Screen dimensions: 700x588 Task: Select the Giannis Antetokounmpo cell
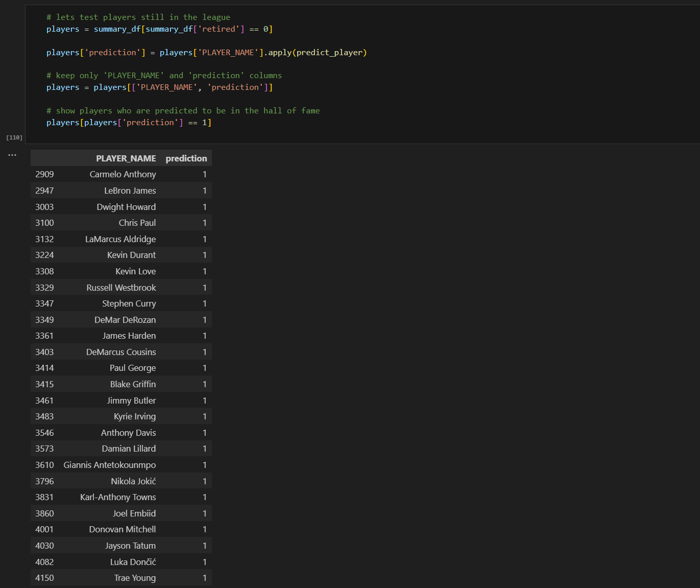pyautogui.click(x=110, y=465)
